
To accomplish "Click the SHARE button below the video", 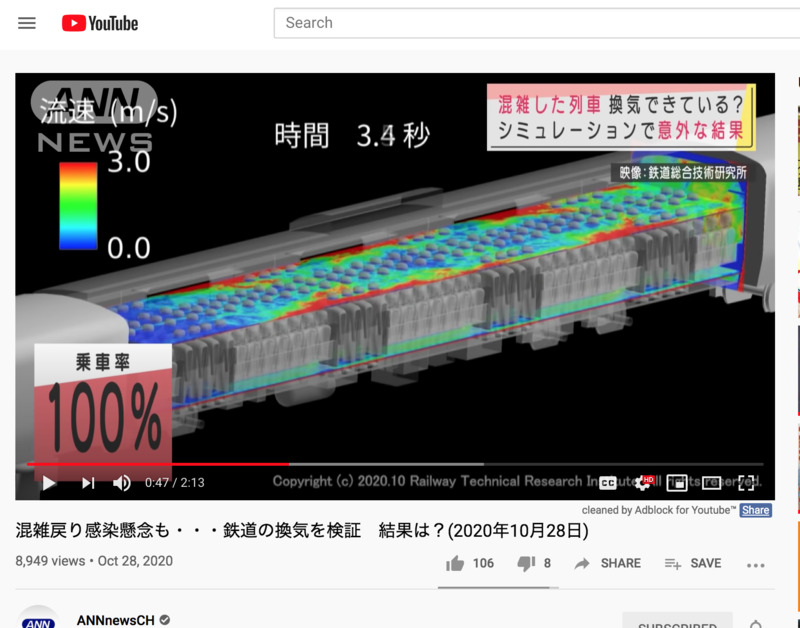I will coord(608,564).
